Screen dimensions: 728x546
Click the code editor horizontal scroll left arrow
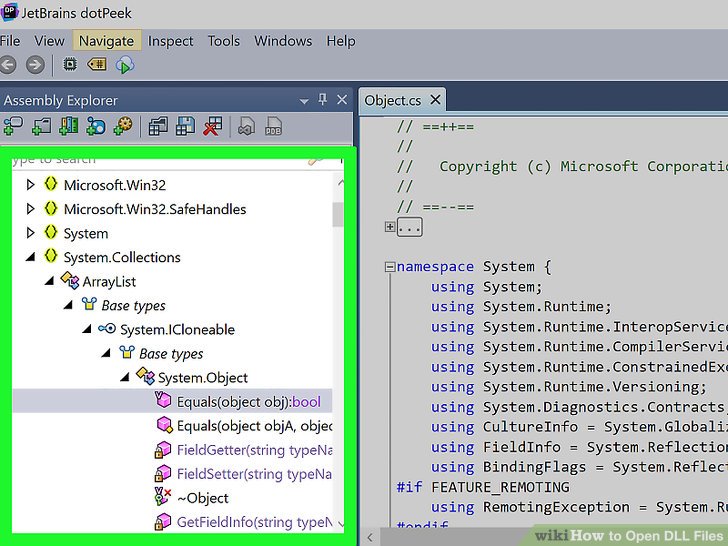point(370,537)
